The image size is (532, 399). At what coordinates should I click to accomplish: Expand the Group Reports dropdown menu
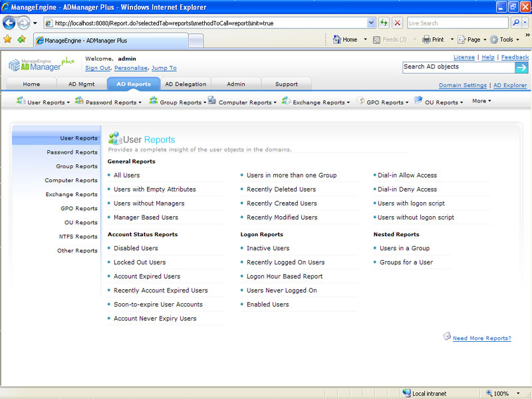(205, 102)
